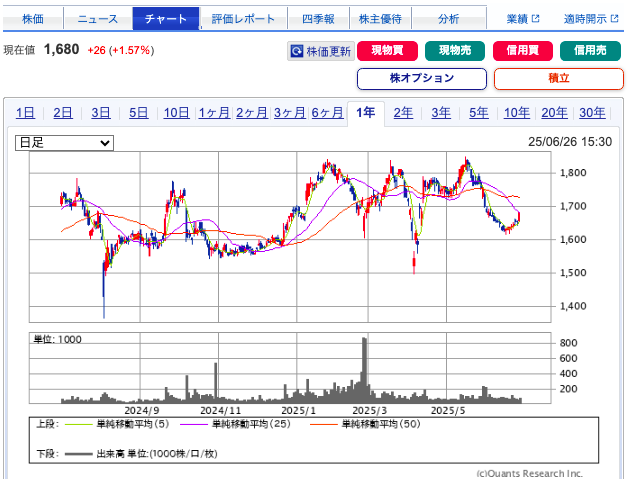Click the 25/06/26 15:30 timestamp

point(570,142)
